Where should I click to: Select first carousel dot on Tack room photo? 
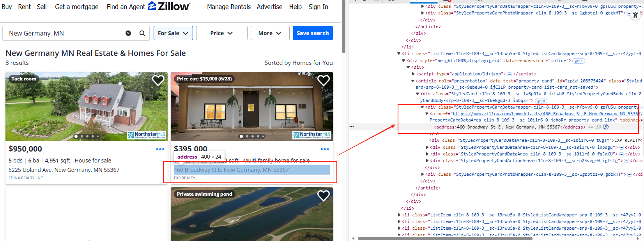tap(76, 136)
